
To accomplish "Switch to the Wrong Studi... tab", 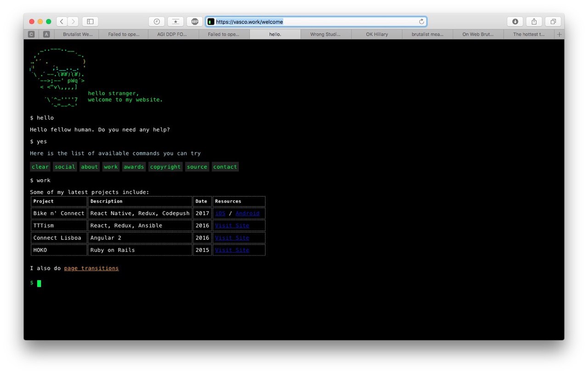I will click(x=326, y=34).
